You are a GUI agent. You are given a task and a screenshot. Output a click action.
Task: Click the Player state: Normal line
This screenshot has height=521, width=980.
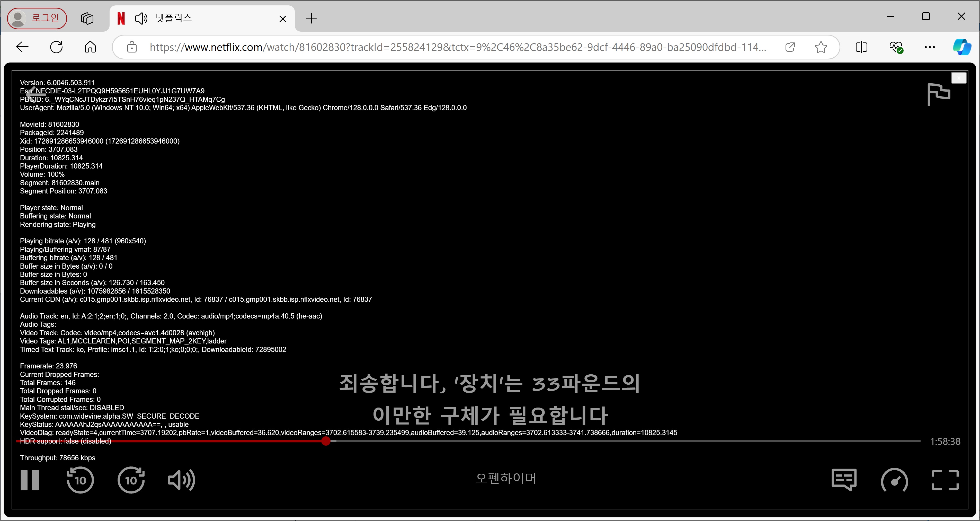51,208
